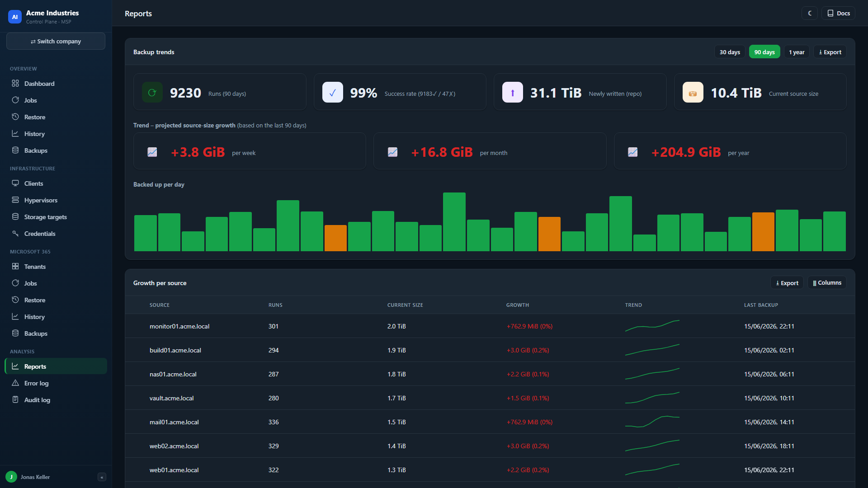Click the Switch company button
This screenshot has height=488, width=868.
pos(56,41)
